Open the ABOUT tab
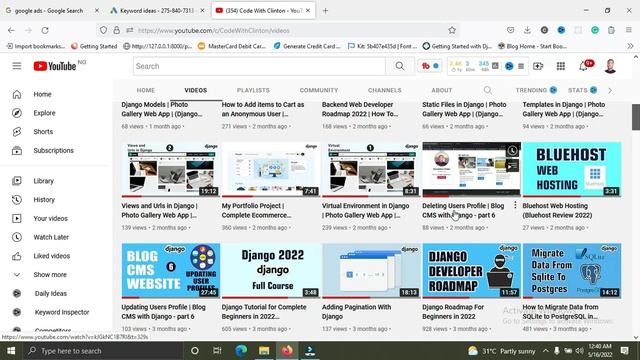Viewport: 640px width, 360px height. (x=442, y=90)
